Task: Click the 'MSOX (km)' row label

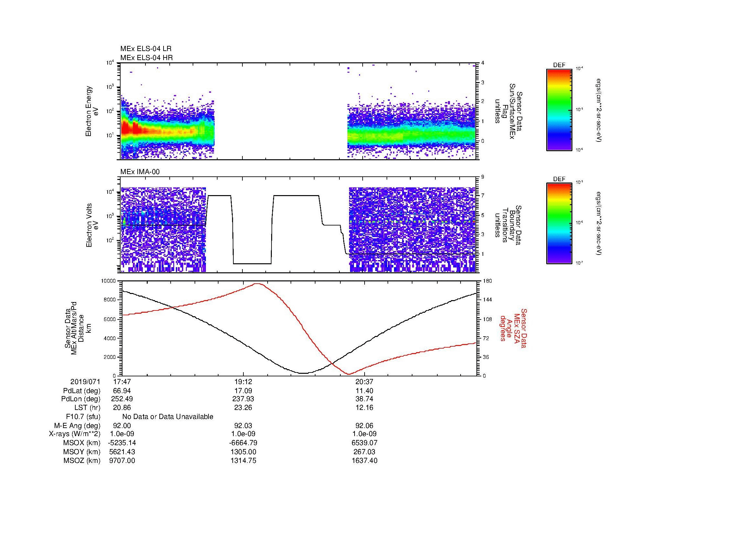Action: coord(82,443)
